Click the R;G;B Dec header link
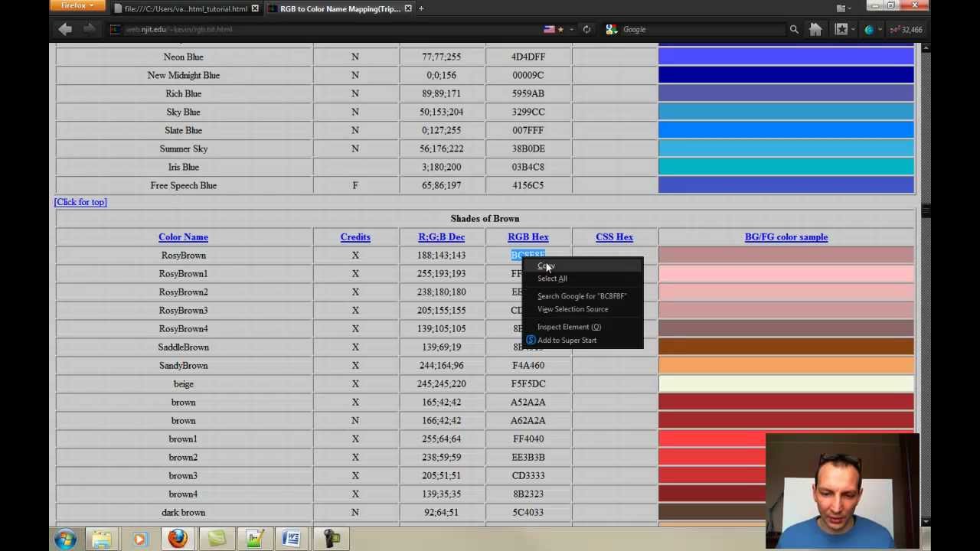This screenshot has height=551, width=980. [x=442, y=237]
